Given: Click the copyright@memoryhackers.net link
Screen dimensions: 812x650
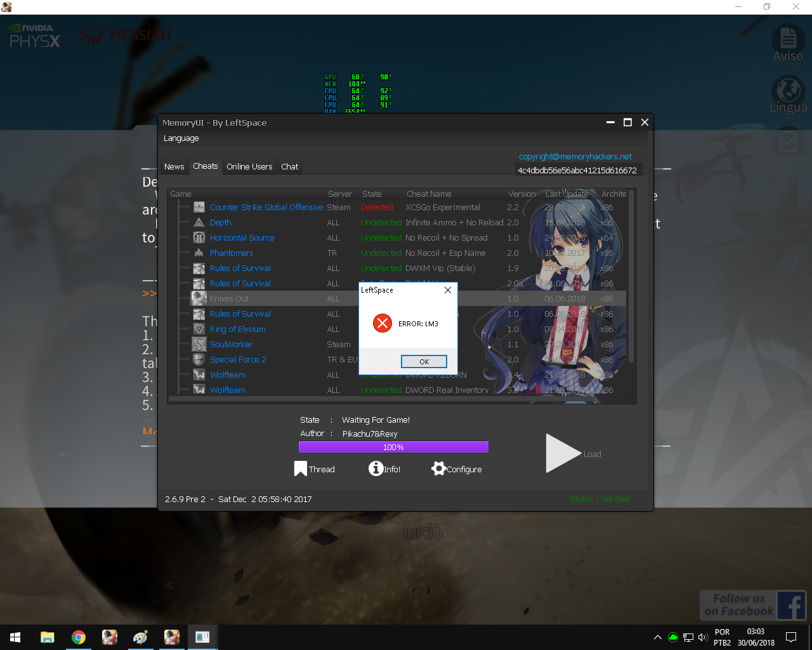Looking at the screenshot, I should point(575,157).
